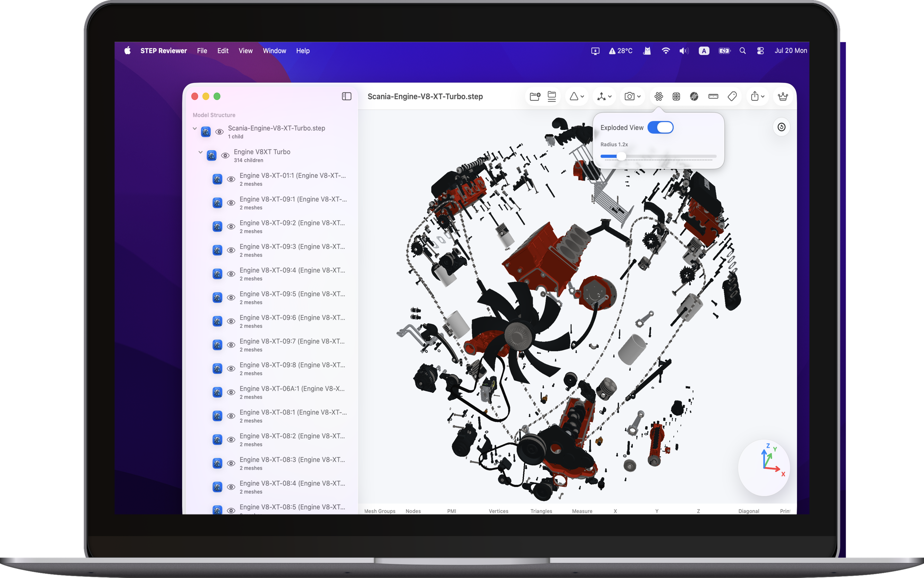Click the section cut disc icon
Image resolution: width=924 pixels, height=578 pixels.
(x=694, y=96)
